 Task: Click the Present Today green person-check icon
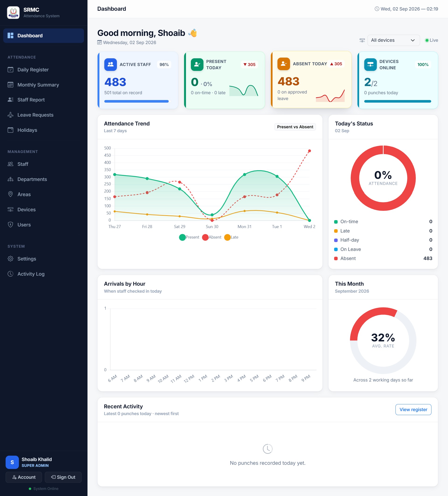(x=197, y=64)
